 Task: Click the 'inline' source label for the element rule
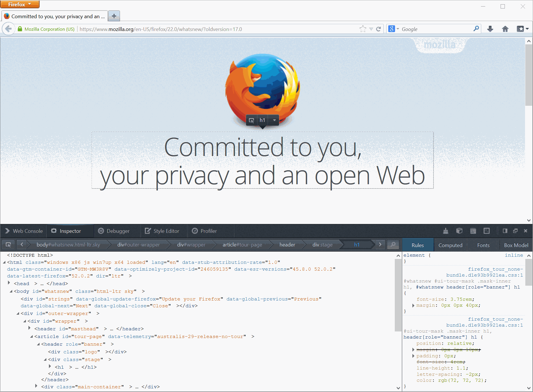(514, 255)
